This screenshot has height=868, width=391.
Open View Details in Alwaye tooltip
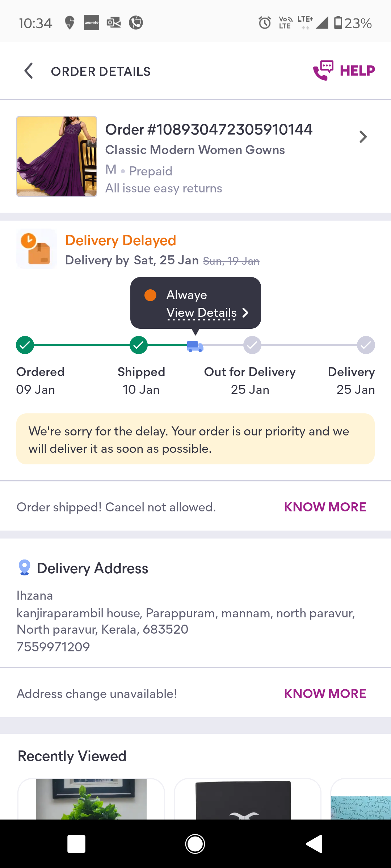point(207,313)
